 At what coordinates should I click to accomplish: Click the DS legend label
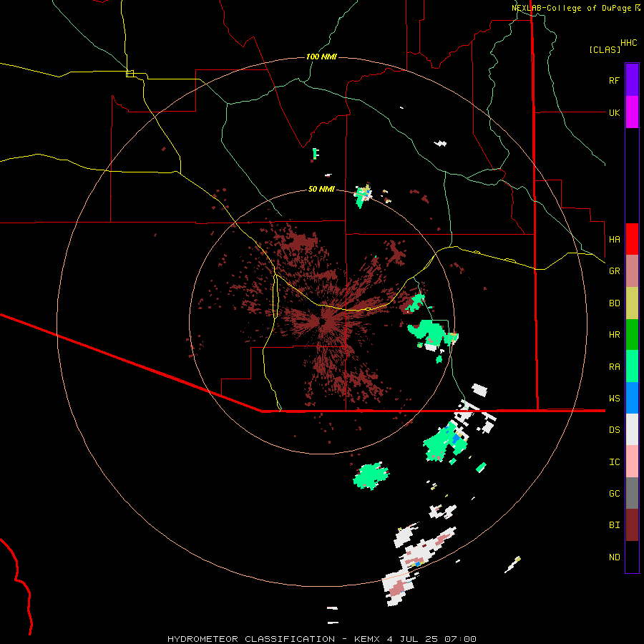614,430
